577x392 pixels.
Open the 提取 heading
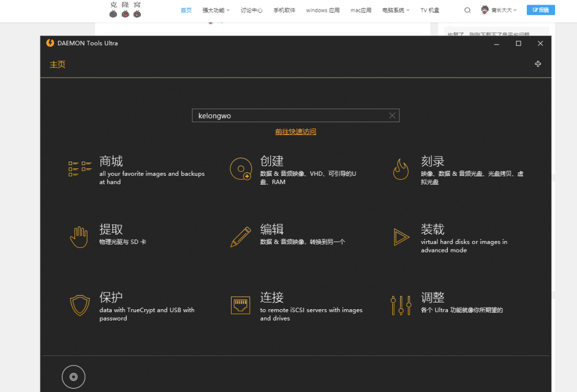(111, 229)
